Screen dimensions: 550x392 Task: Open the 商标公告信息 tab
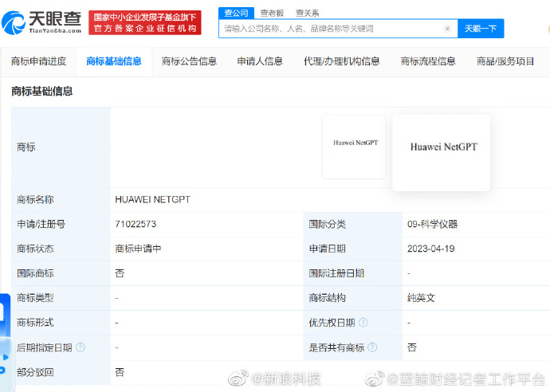coord(189,61)
